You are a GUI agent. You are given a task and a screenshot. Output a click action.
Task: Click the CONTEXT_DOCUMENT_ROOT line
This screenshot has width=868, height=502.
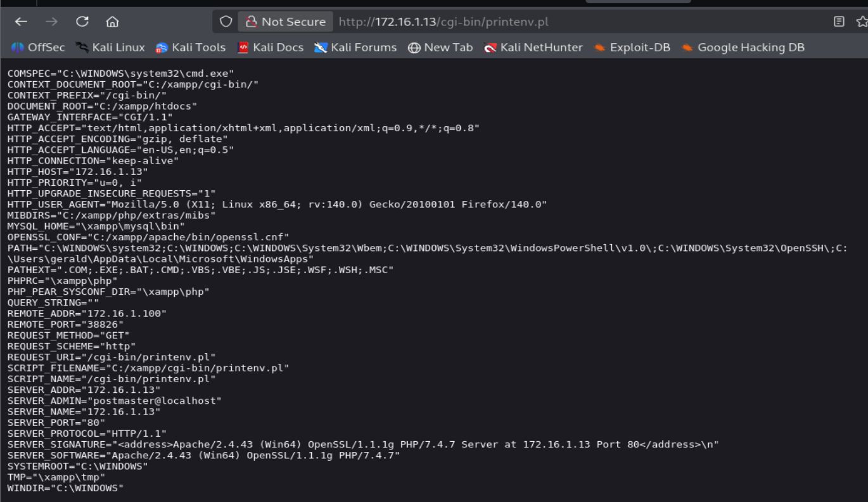coord(133,84)
